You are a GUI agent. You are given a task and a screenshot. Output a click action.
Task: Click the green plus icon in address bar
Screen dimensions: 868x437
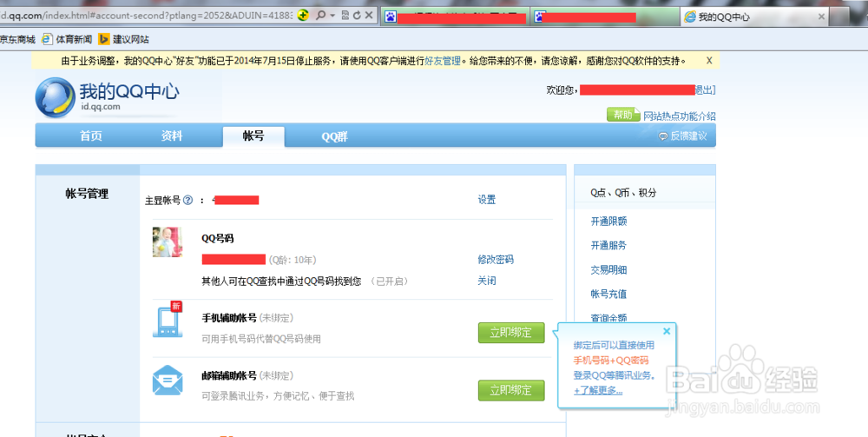(x=302, y=16)
